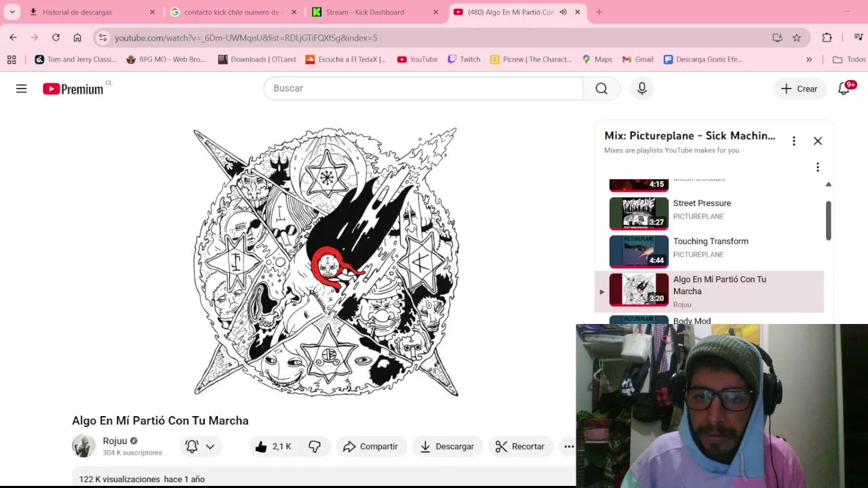The image size is (868, 488).
Task: Clip the video with Recortar
Action: click(x=520, y=446)
